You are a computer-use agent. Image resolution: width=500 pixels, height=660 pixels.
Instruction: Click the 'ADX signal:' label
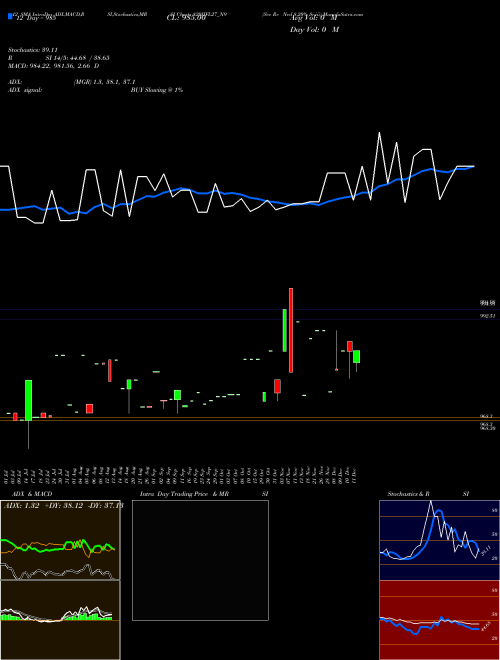[25, 90]
